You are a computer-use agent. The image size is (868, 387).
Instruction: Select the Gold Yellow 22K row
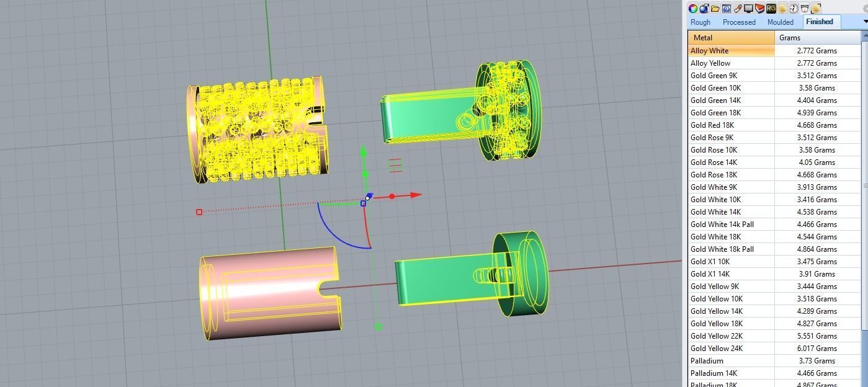[774, 336]
